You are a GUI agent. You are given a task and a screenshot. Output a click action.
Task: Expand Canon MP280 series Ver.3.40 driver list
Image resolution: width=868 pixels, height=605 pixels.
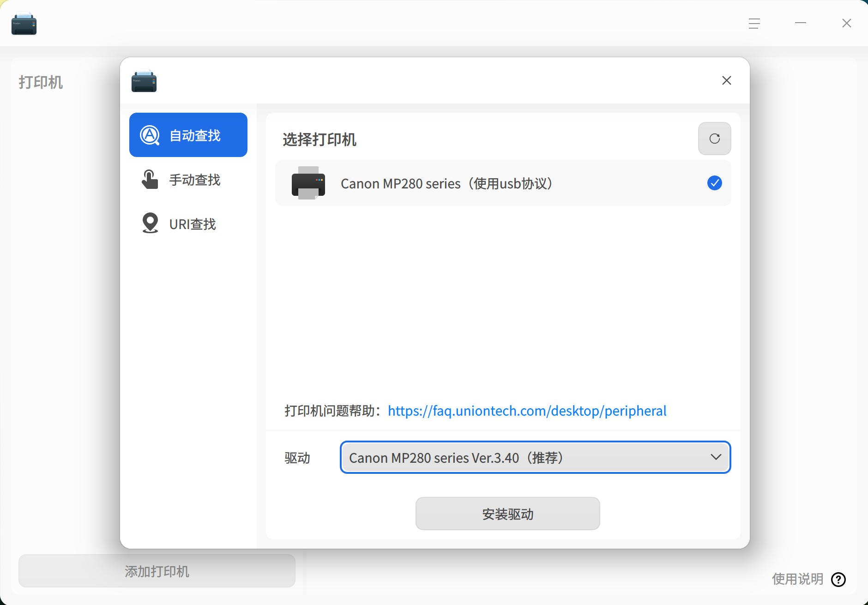[534, 458]
